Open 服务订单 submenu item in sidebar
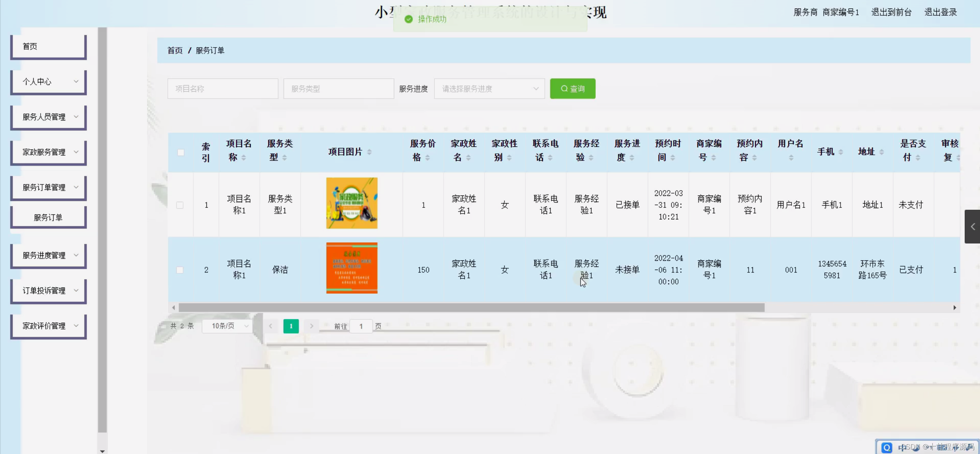 [x=49, y=217]
